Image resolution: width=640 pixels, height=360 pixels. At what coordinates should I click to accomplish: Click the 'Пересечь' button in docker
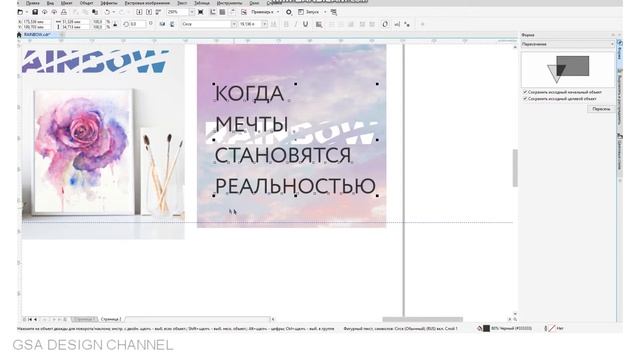[x=601, y=109]
